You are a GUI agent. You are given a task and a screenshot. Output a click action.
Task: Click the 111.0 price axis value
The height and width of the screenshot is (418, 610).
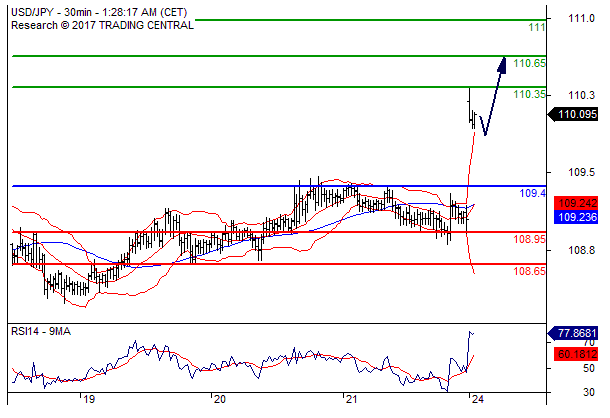pos(581,18)
